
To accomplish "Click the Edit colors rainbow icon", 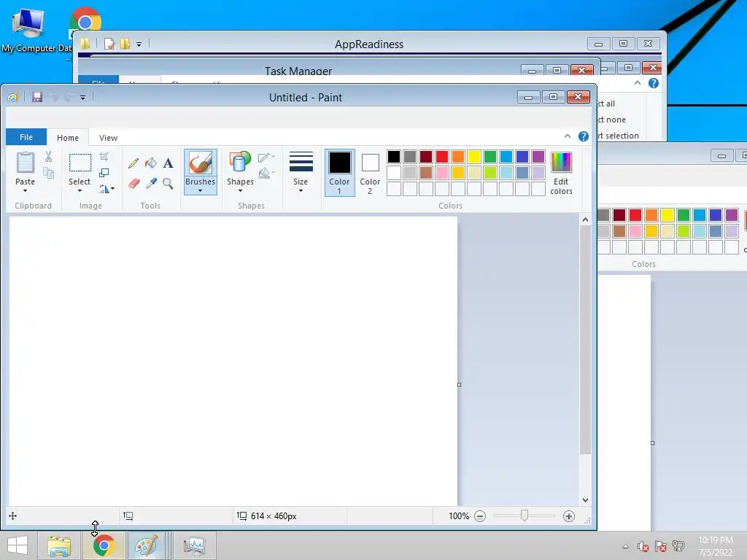I will pyautogui.click(x=561, y=163).
